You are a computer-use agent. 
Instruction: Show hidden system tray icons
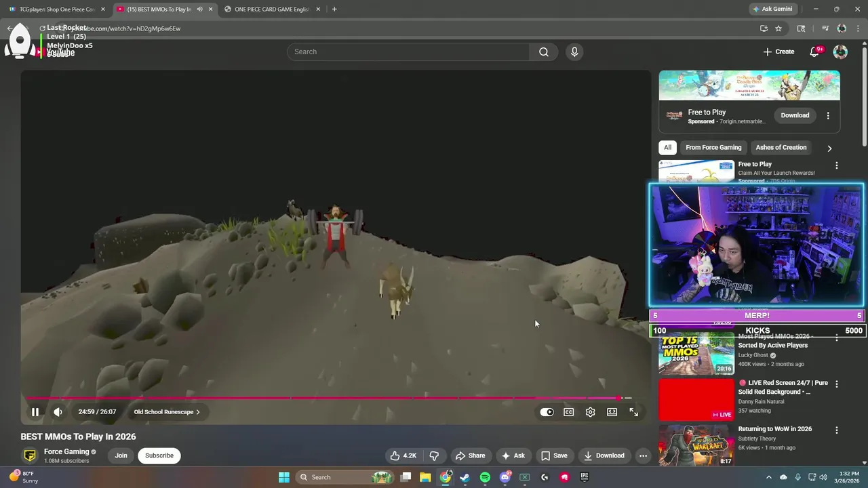pyautogui.click(x=768, y=477)
